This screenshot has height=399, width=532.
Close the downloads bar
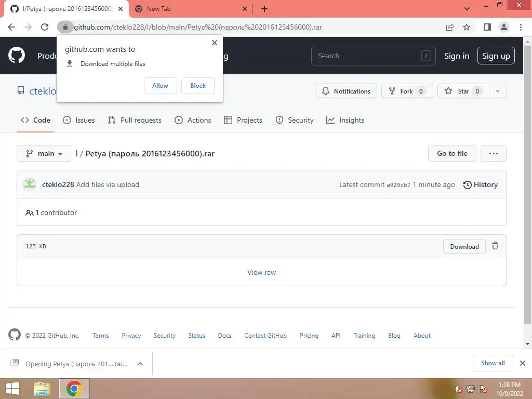(523, 363)
